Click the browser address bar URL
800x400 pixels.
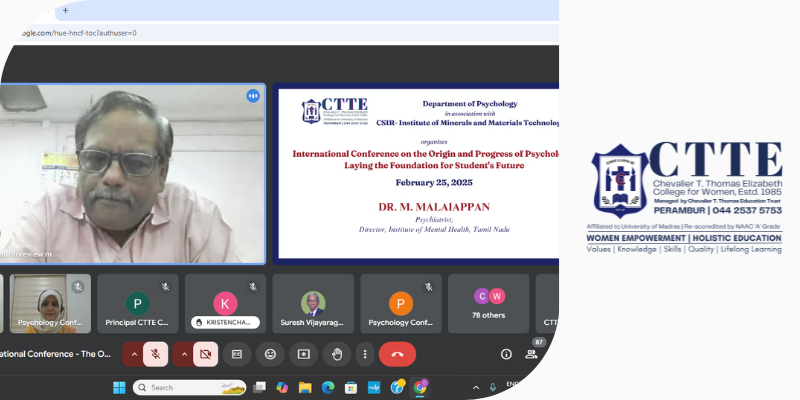point(77,33)
